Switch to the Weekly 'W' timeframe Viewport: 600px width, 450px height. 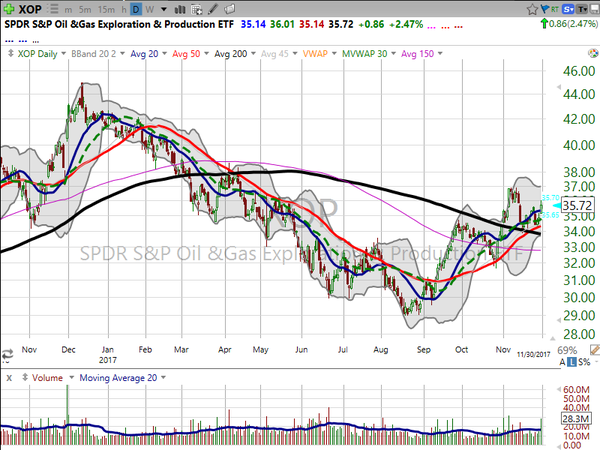click(150, 10)
